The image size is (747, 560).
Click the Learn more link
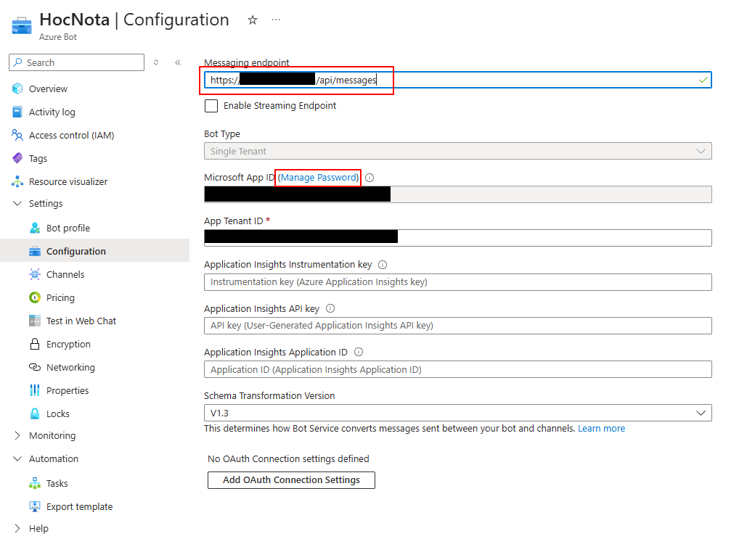(601, 429)
